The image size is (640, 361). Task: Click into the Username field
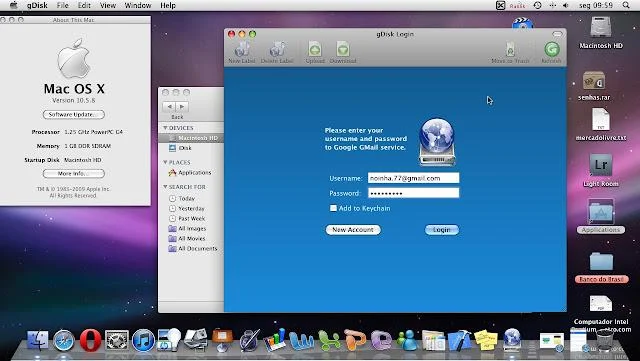point(413,178)
